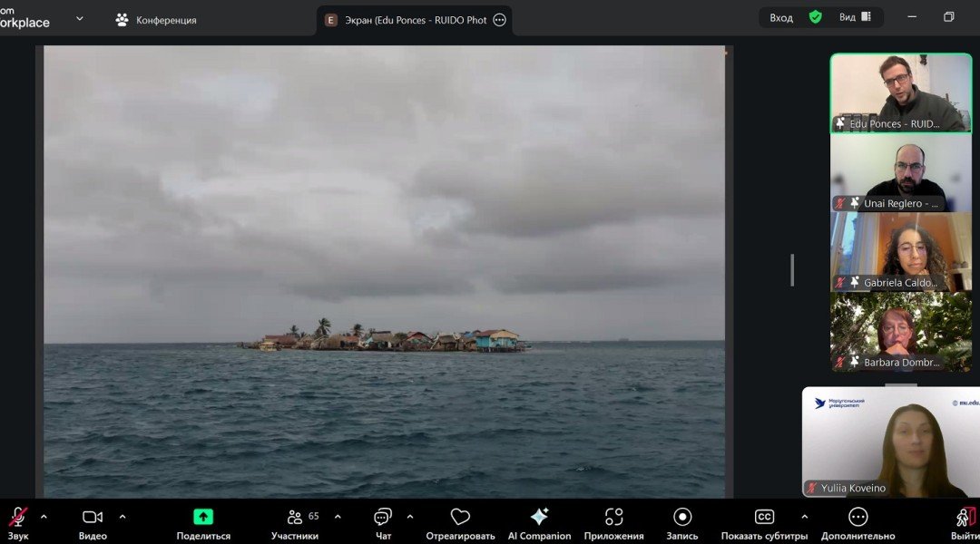Click the gallery panel resize handle
This screenshot has height=544, width=980.
tap(792, 270)
